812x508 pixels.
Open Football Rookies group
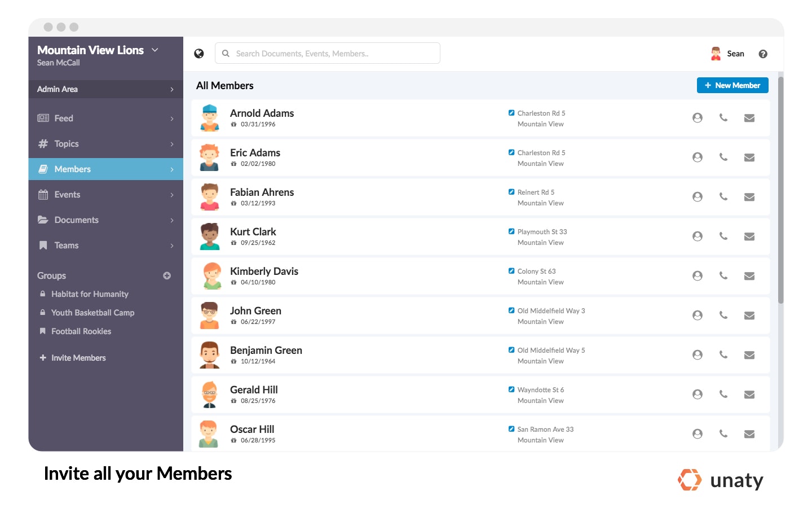coord(81,331)
